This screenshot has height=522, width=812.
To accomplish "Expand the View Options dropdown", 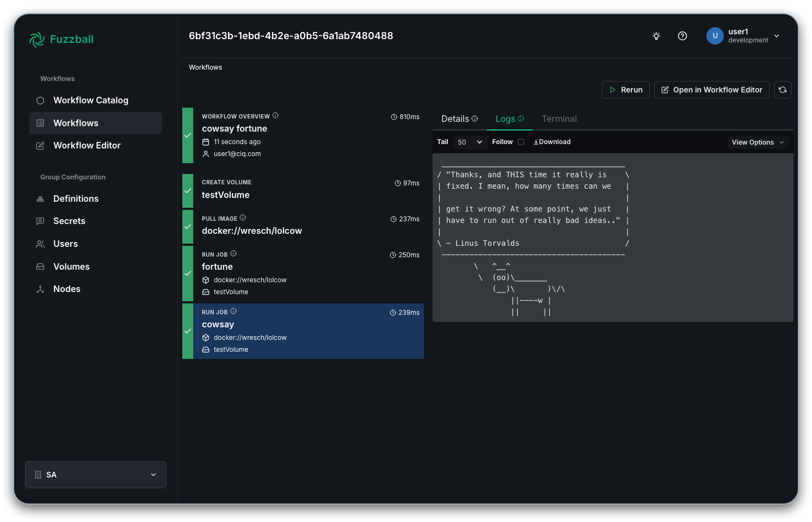I will tap(758, 142).
